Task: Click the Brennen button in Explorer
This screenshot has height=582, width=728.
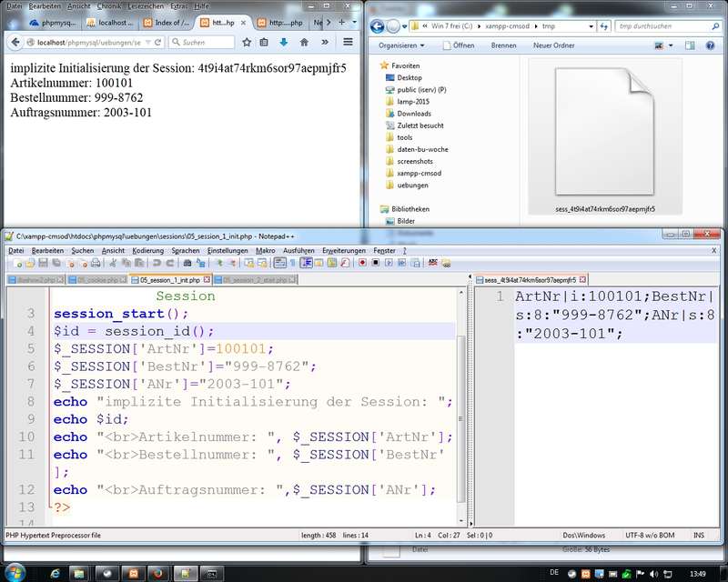Action: [503, 45]
